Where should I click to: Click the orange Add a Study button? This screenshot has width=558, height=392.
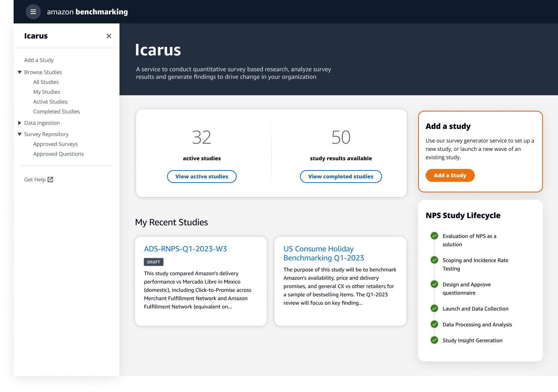click(x=450, y=175)
